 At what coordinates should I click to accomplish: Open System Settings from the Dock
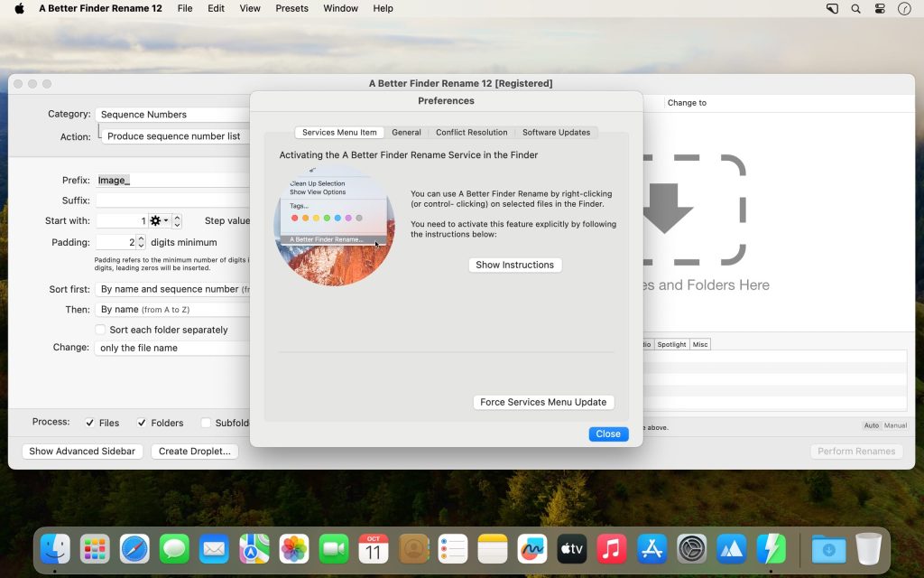(690, 547)
